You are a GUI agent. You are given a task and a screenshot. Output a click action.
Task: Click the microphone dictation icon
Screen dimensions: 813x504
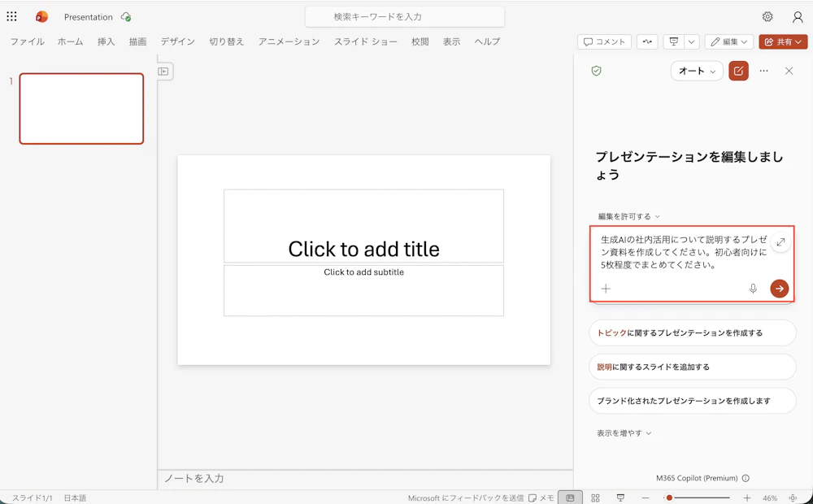[x=753, y=289]
